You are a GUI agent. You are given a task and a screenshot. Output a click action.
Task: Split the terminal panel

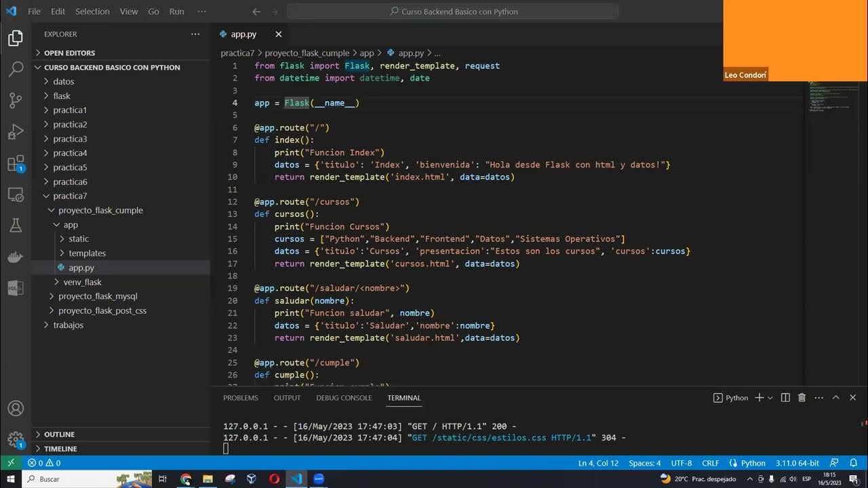(x=785, y=398)
